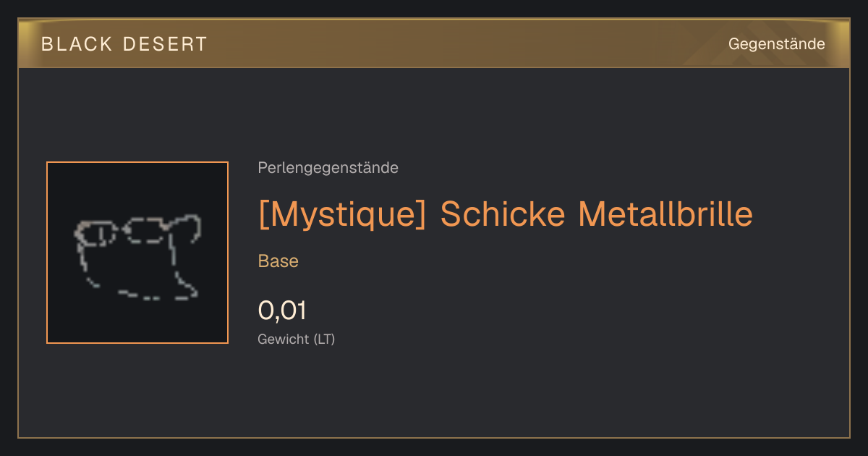Click the glasses bridge between the lenses
Viewport: 868px width, 456px height.
coord(120,230)
